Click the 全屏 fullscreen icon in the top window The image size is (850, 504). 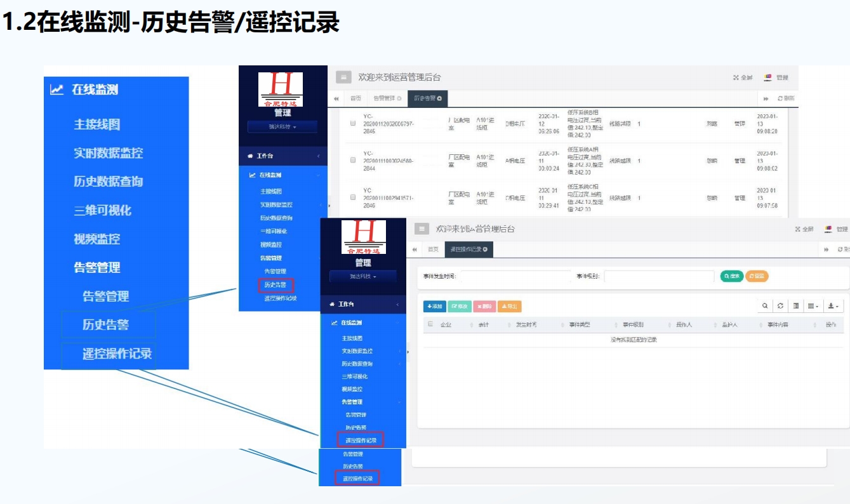[742, 77]
